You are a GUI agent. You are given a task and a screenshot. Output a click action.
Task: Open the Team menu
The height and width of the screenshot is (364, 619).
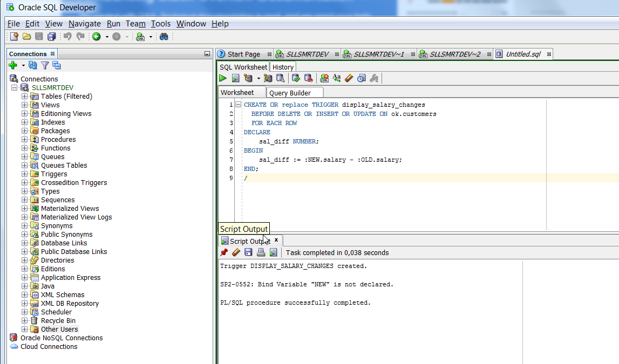click(x=135, y=24)
